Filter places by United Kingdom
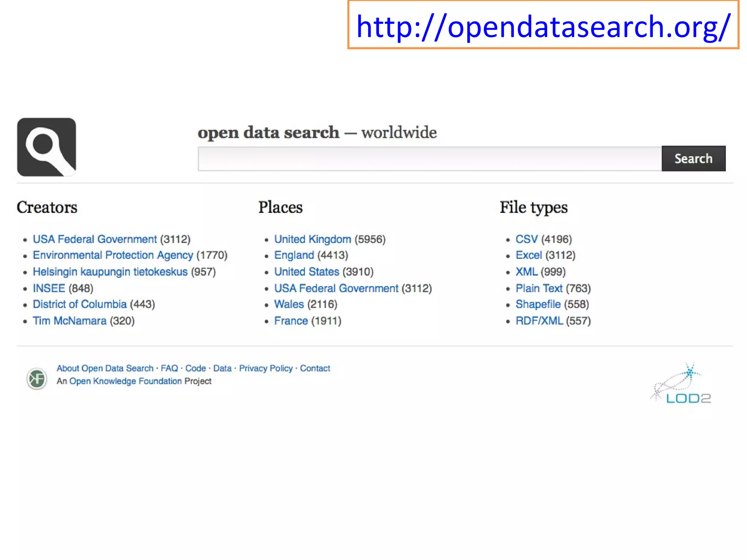 (313, 239)
